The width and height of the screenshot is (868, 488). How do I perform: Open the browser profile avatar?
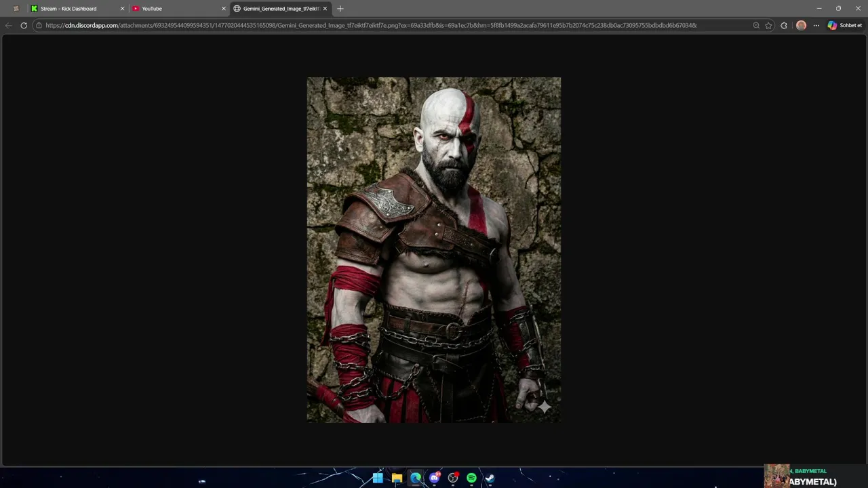[x=801, y=25]
